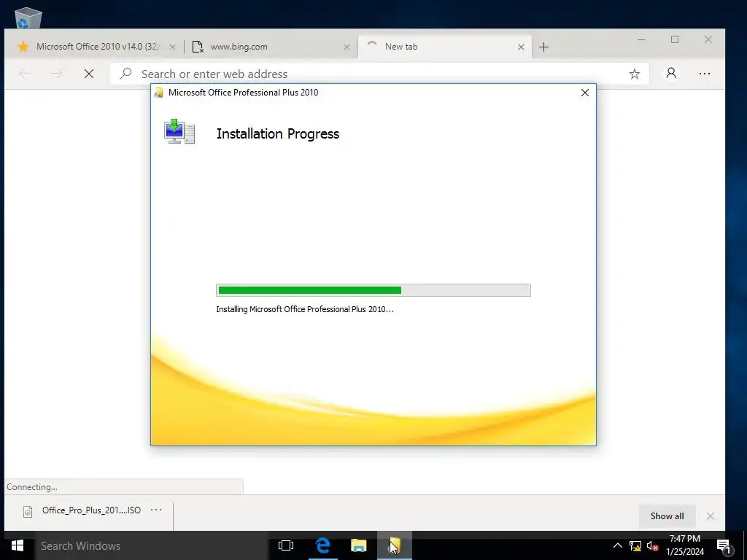Click the search magnifier in address bar
This screenshot has height=560, width=747.
(125, 74)
